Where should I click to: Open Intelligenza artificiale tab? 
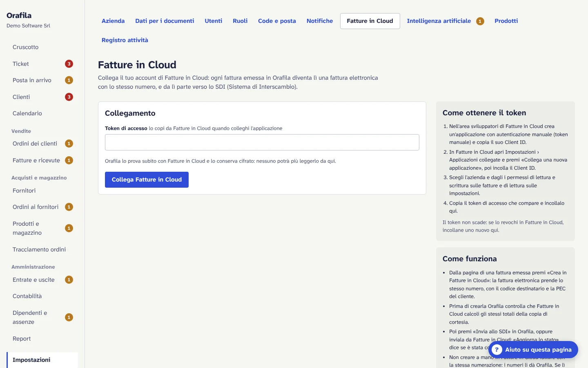coord(439,21)
